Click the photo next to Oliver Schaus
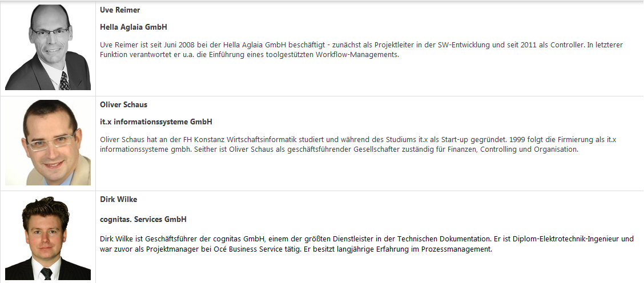Viewport: 644px width, 283px height. 48,143
